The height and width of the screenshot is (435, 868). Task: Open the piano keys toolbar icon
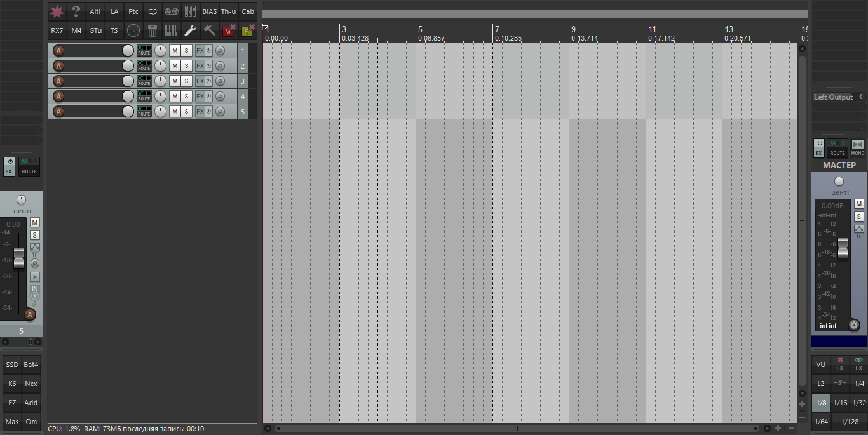[x=171, y=30]
